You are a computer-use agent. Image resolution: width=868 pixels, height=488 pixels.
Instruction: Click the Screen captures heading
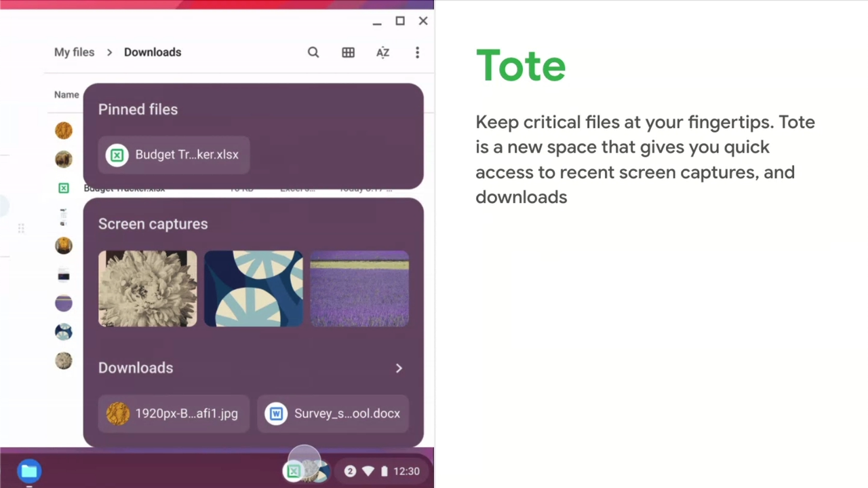tap(153, 224)
